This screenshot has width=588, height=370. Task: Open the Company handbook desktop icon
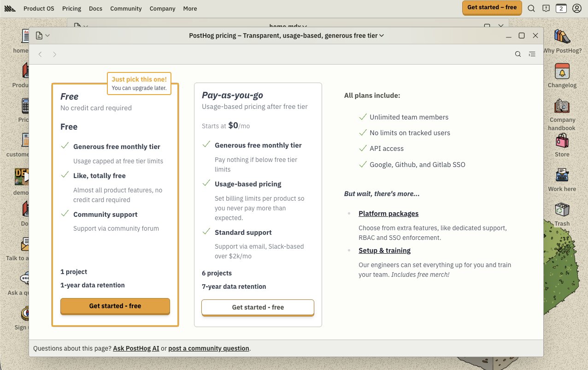coord(562,115)
